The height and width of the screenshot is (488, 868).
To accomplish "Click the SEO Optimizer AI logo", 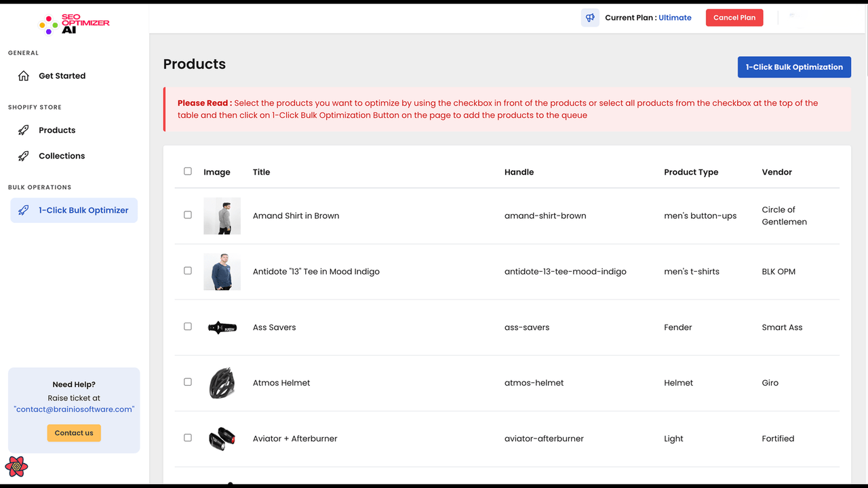I will coord(73,24).
